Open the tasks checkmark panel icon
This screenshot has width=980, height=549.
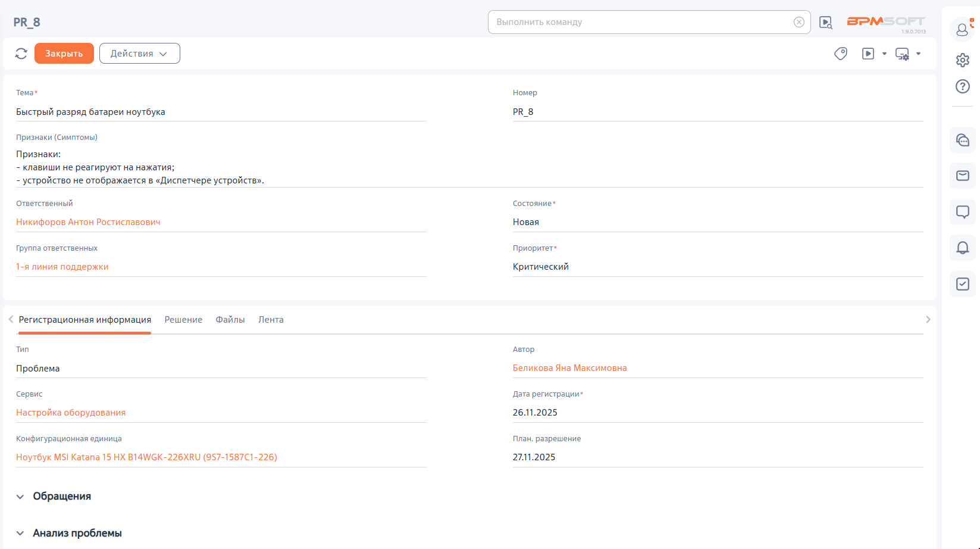coord(962,284)
